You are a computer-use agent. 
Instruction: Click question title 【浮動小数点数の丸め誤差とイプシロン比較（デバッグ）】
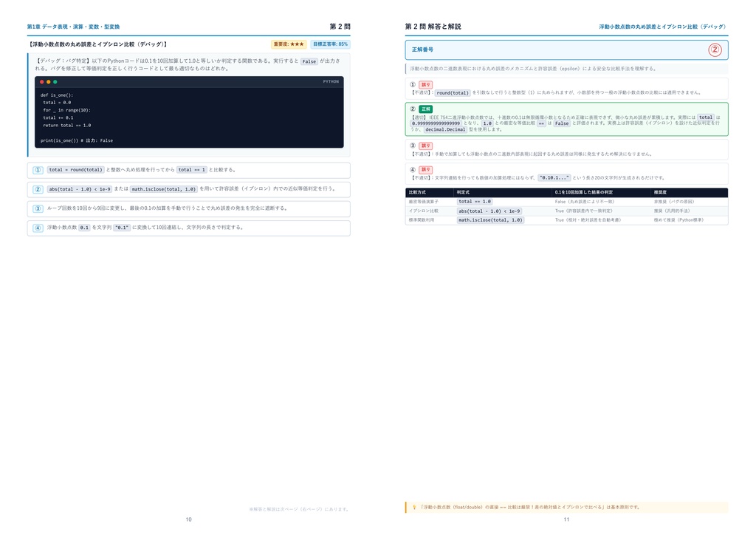[98, 44]
